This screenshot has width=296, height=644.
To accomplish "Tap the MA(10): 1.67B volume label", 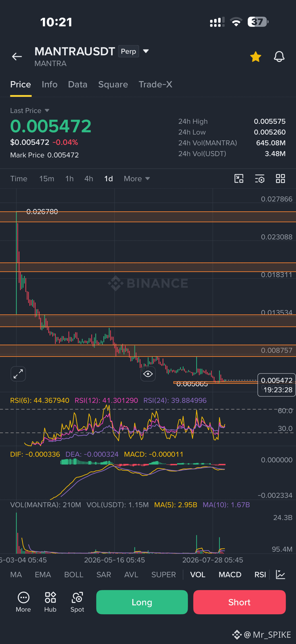I will coord(226,505).
